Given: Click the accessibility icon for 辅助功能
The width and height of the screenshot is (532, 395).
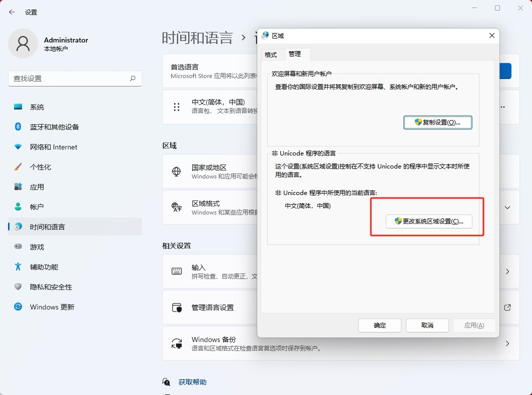Looking at the screenshot, I should pyautogui.click(x=18, y=266).
